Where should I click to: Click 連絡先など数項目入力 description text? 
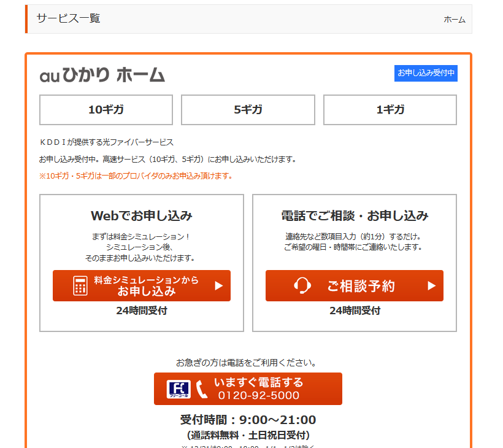coord(353,237)
